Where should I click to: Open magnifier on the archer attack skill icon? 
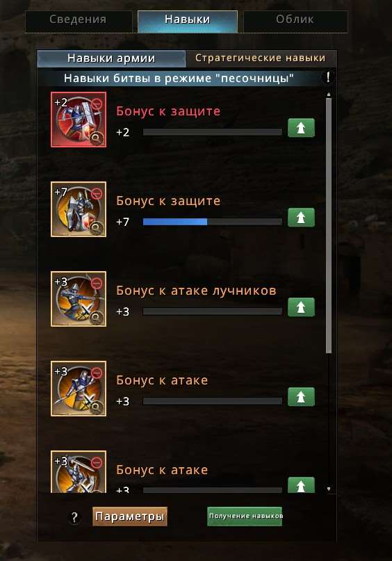click(96, 317)
